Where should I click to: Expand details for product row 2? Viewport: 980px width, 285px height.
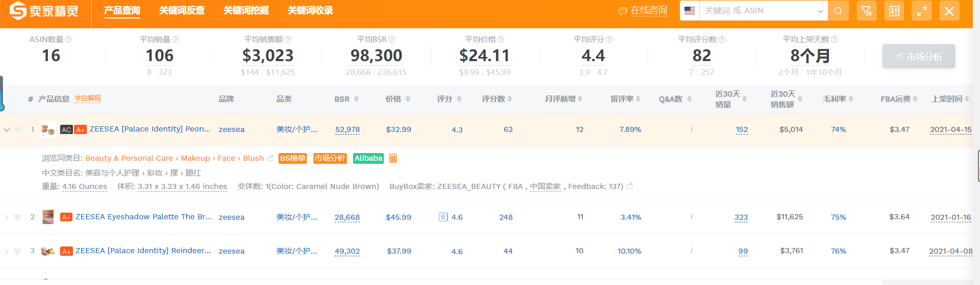[7, 217]
